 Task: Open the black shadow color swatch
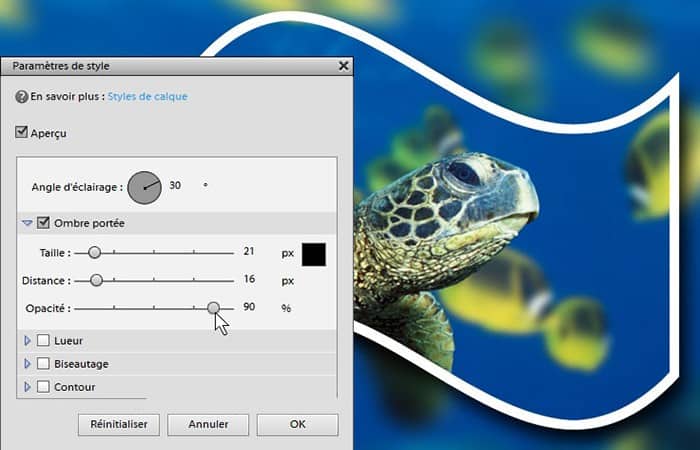[314, 254]
